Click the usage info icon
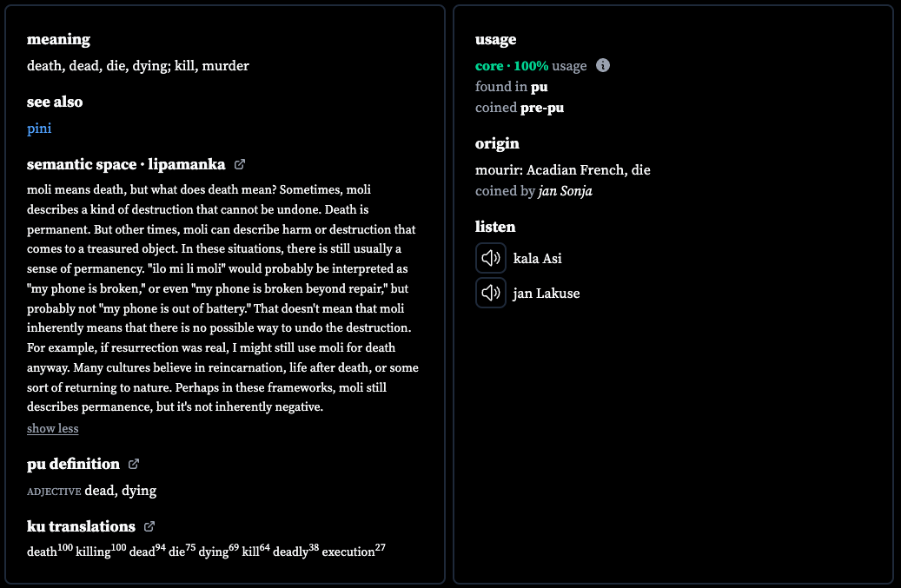 [603, 65]
